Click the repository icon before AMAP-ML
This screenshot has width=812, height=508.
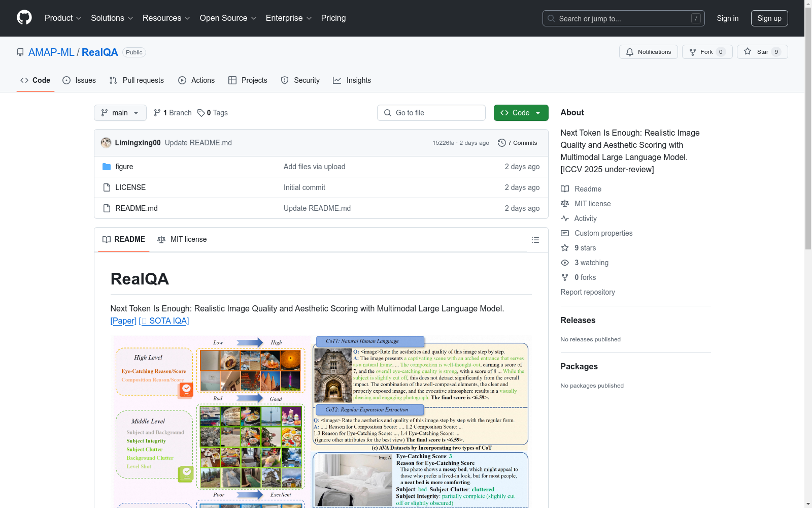pyautogui.click(x=20, y=52)
